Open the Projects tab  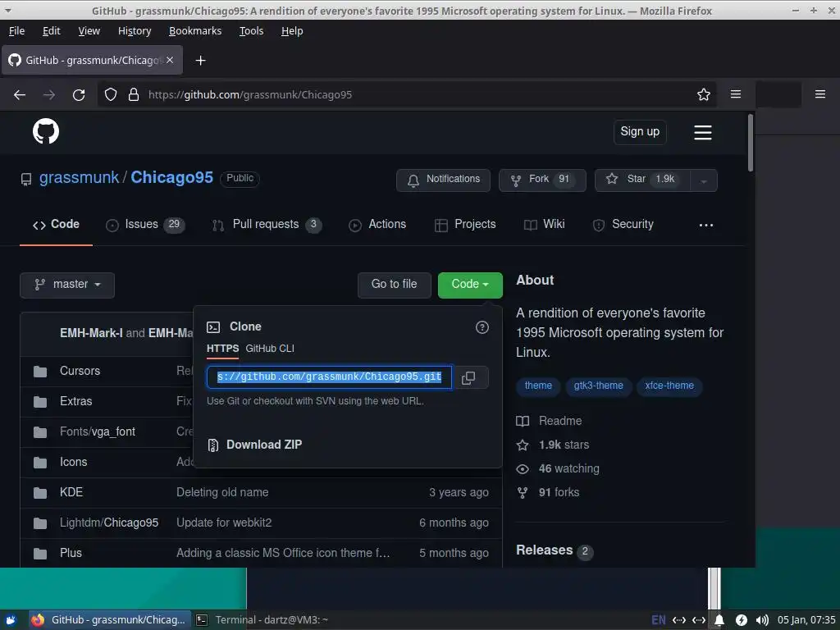465,225
